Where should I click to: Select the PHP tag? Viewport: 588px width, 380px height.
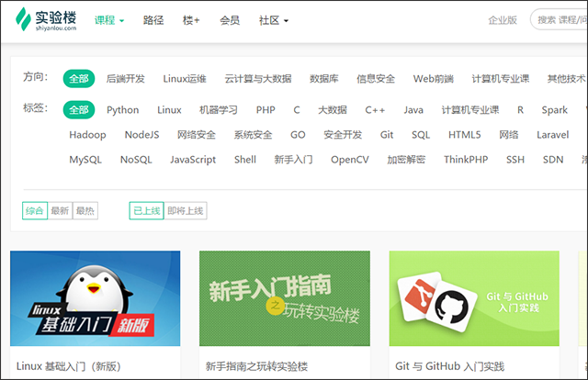(x=266, y=110)
